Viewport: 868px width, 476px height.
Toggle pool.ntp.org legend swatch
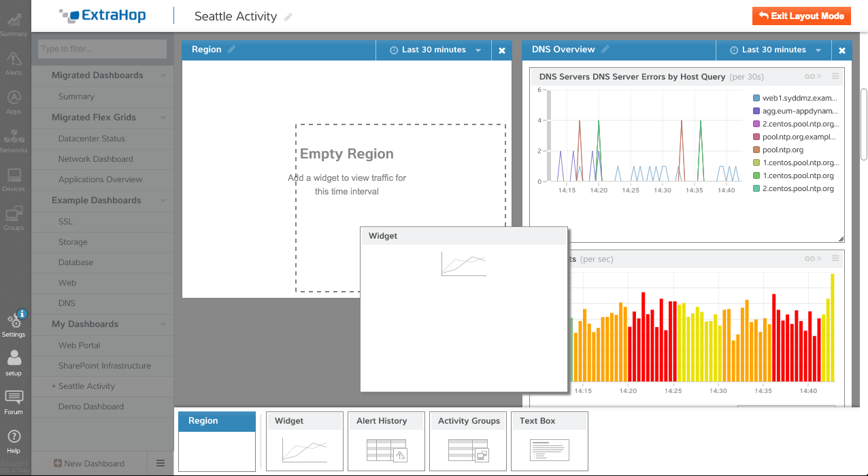(756, 150)
